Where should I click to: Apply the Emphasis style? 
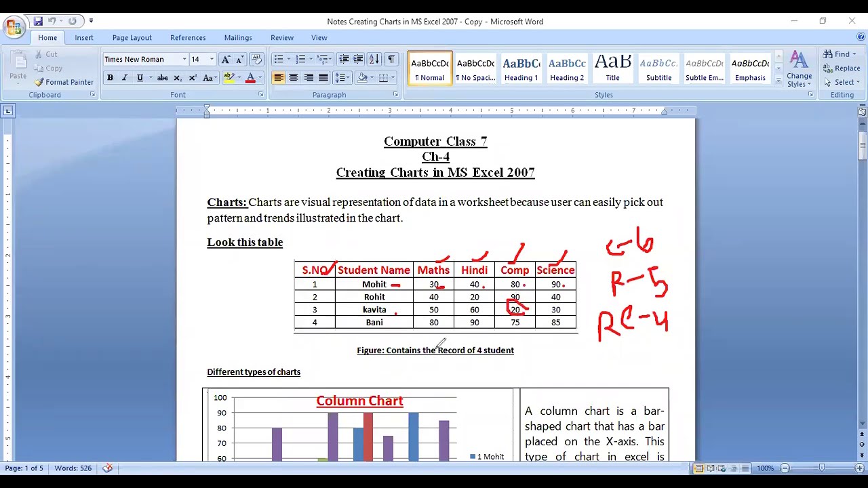pos(750,68)
